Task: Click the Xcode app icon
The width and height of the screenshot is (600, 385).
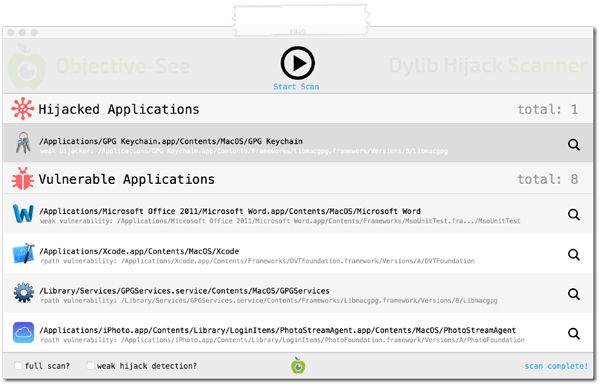Action: click(23, 253)
